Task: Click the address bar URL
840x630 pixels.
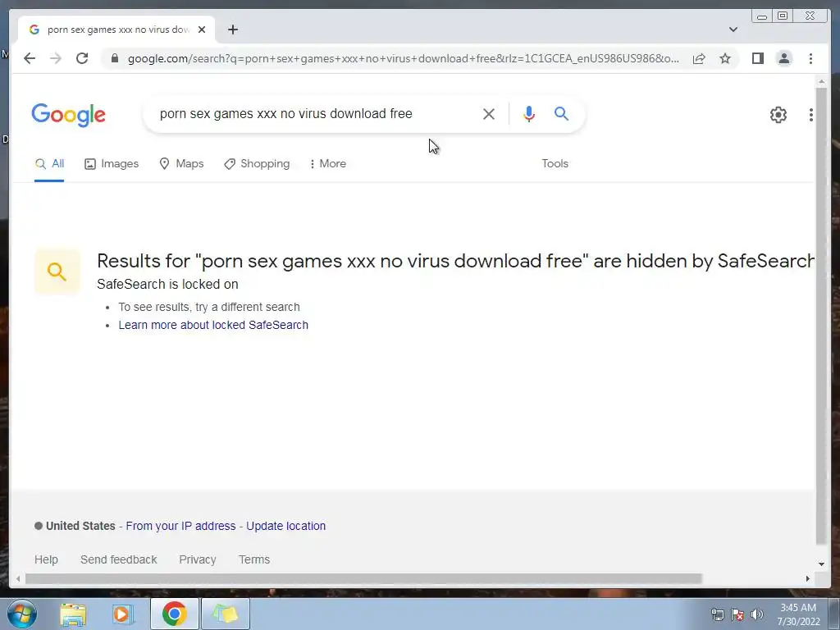Action: pos(404,58)
